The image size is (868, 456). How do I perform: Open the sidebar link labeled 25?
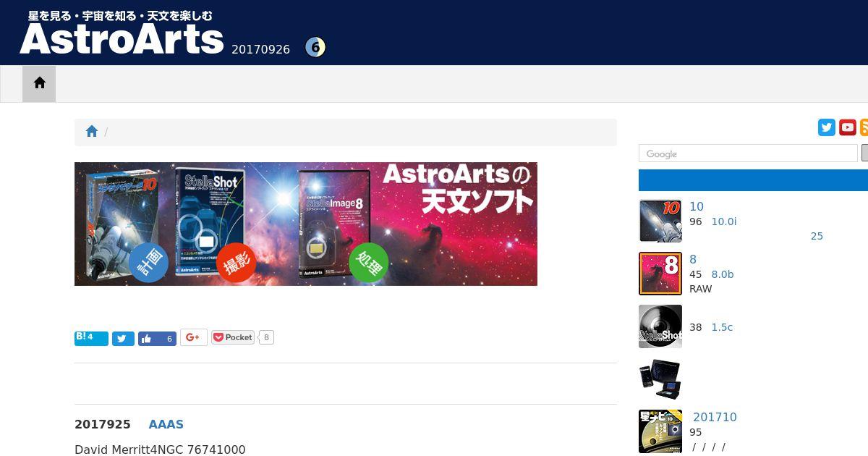[817, 236]
